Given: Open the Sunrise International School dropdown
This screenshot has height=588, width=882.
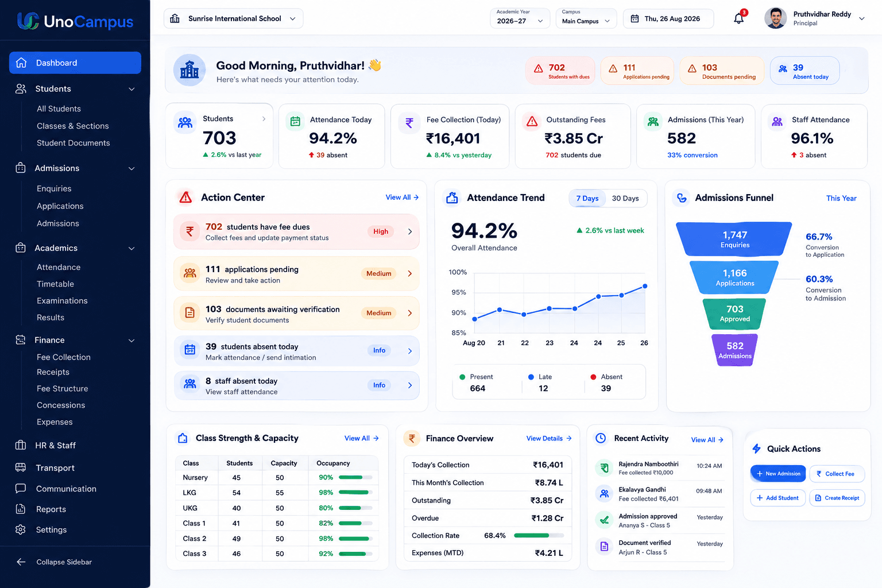Looking at the screenshot, I should click(x=233, y=18).
